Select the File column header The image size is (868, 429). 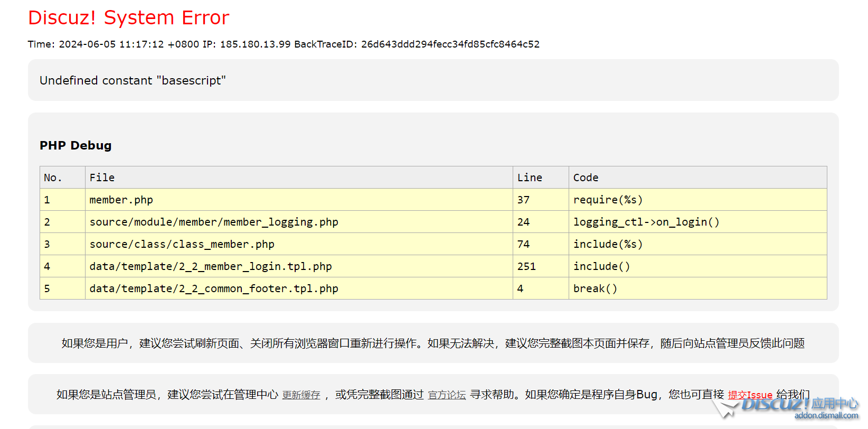click(x=299, y=178)
